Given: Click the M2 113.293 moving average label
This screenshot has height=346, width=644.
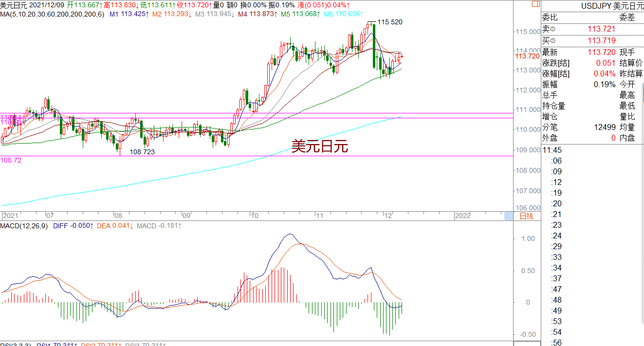Looking at the screenshot, I should pyautogui.click(x=172, y=14).
